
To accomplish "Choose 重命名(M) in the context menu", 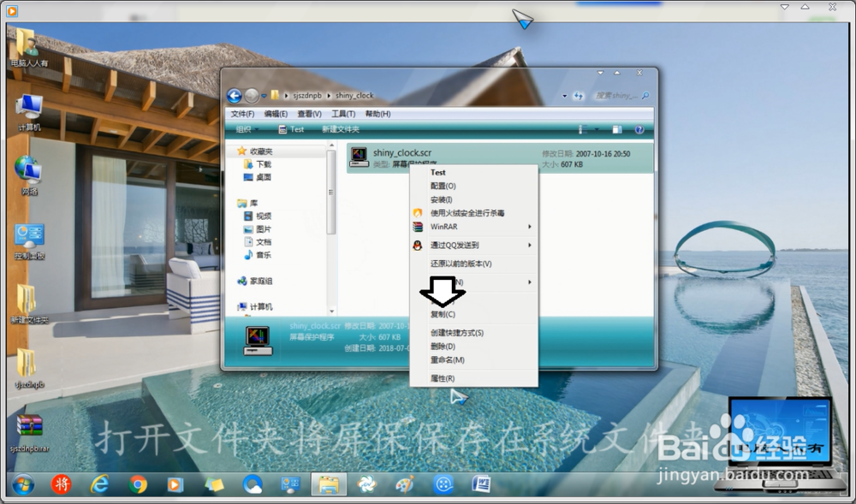I will pyautogui.click(x=474, y=360).
